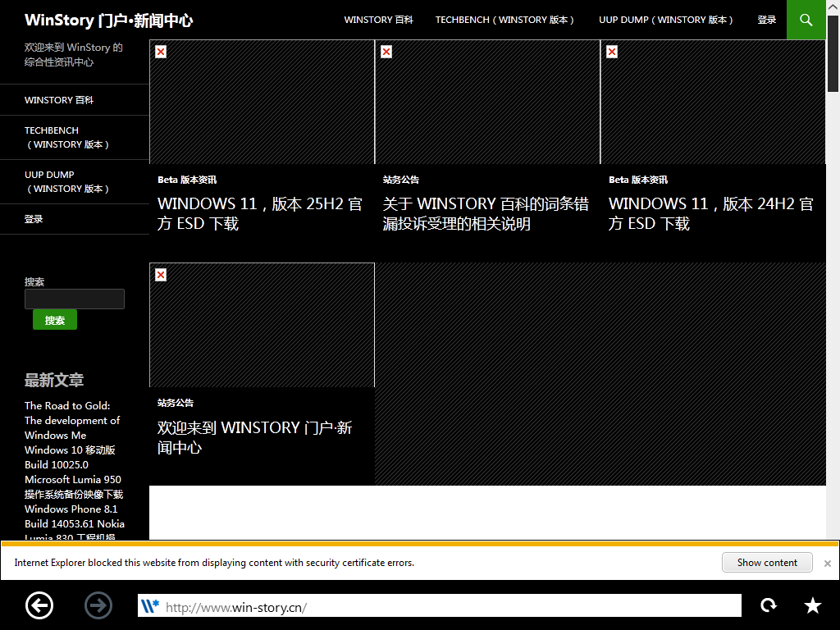Viewport: 840px width, 630px height.
Task: Click Beta 版本资讯 category above 24H2 article
Action: (x=638, y=180)
